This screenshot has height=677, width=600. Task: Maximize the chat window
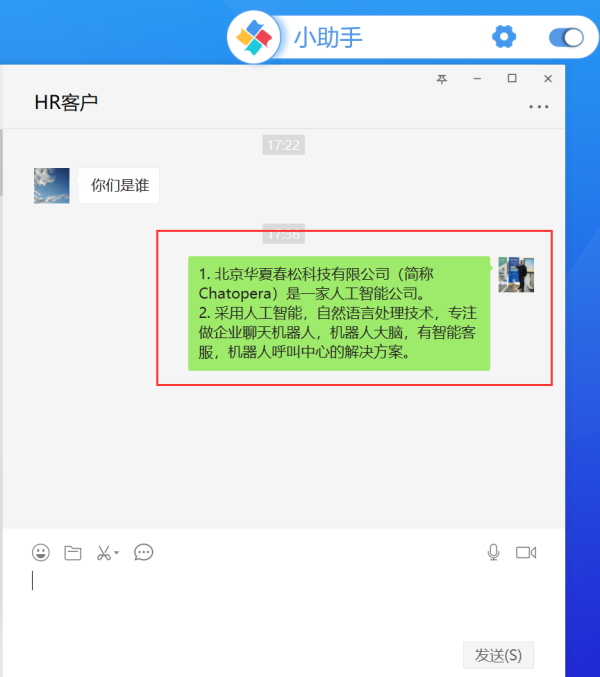point(512,78)
